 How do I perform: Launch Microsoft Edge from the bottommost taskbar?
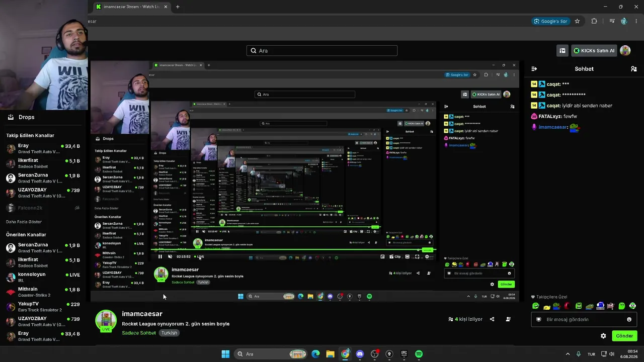pyautogui.click(x=315, y=354)
